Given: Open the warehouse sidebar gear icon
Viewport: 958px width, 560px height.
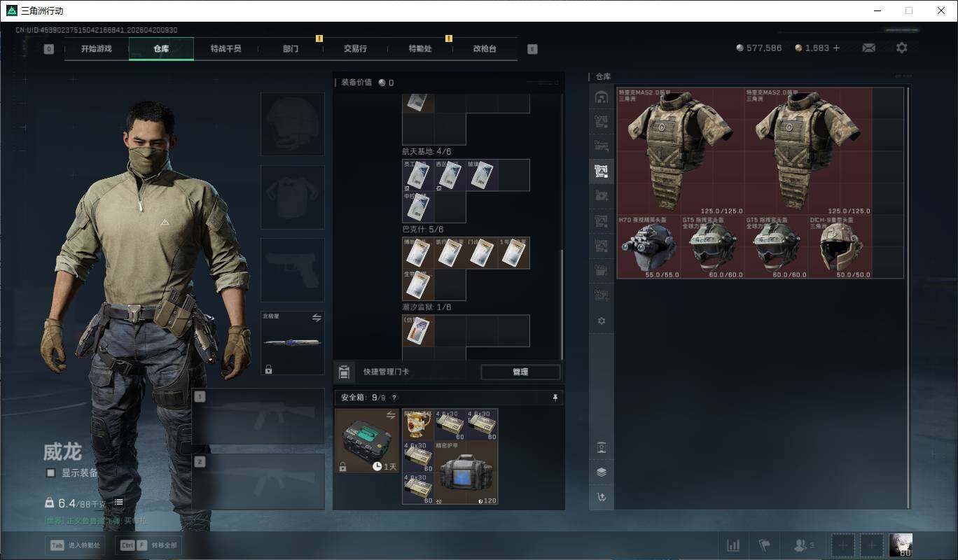Looking at the screenshot, I should (x=601, y=321).
